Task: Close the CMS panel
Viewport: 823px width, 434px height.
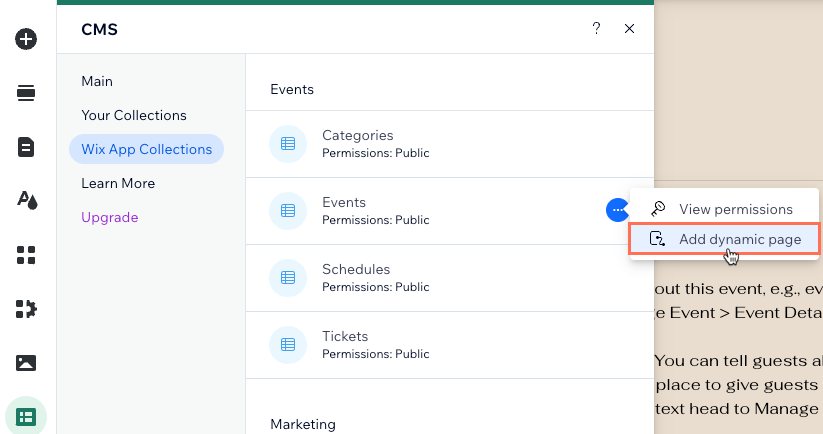Action: (x=629, y=28)
